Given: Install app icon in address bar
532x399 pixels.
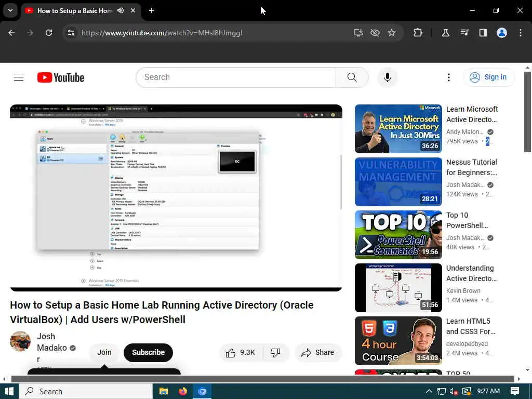Looking at the screenshot, I should point(358,33).
